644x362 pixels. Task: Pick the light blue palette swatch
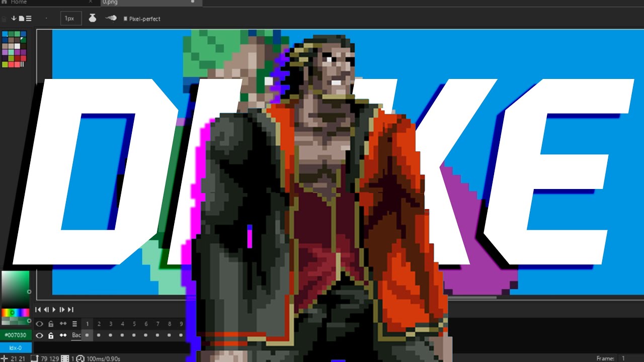5,34
